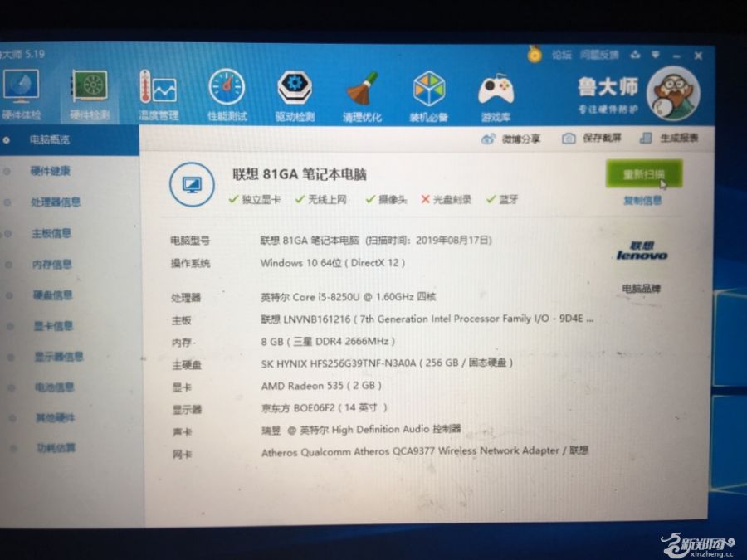Open 装机必备 essential software
Screen dimensions: 747x560
(x=429, y=96)
